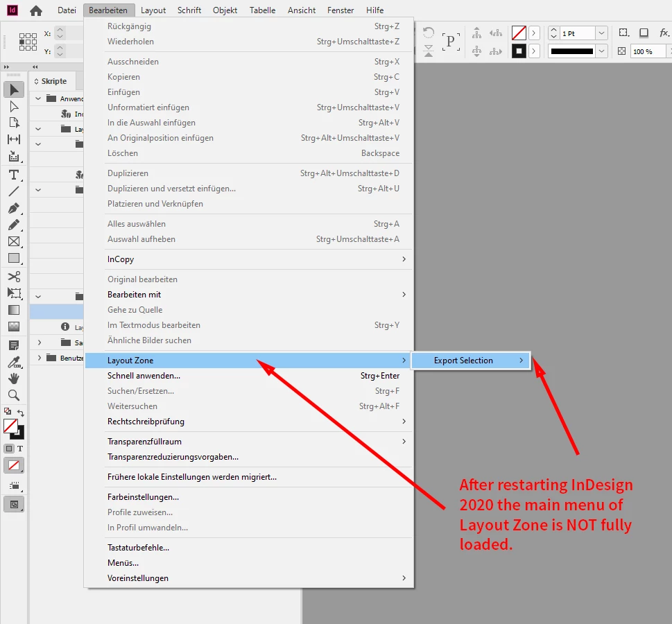Open stroke color options chevron

(x=534, y=51)
